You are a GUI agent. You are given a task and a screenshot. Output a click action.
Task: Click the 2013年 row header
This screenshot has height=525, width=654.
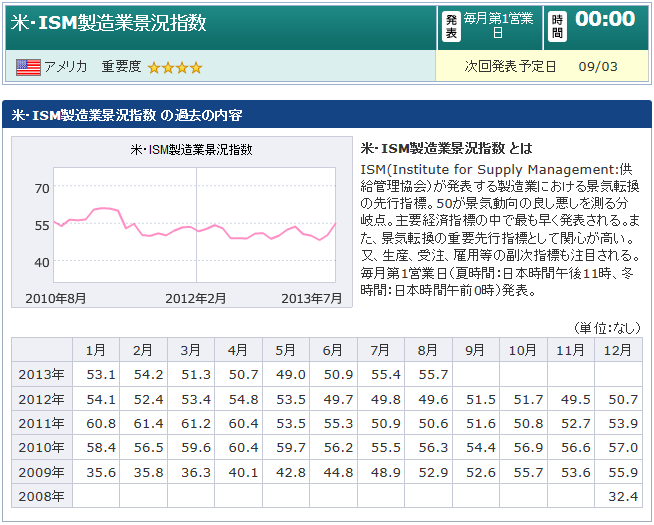point(42,374)
